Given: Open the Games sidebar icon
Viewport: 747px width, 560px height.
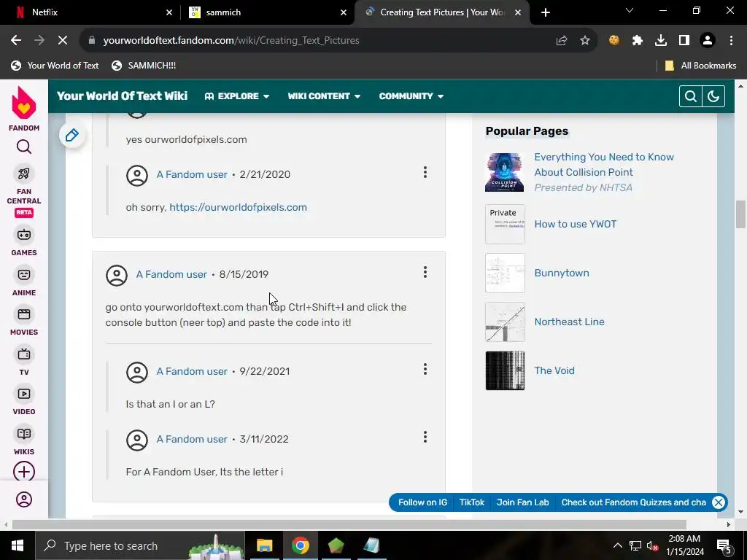Looking at the screenshot, I should click(24, 235).
